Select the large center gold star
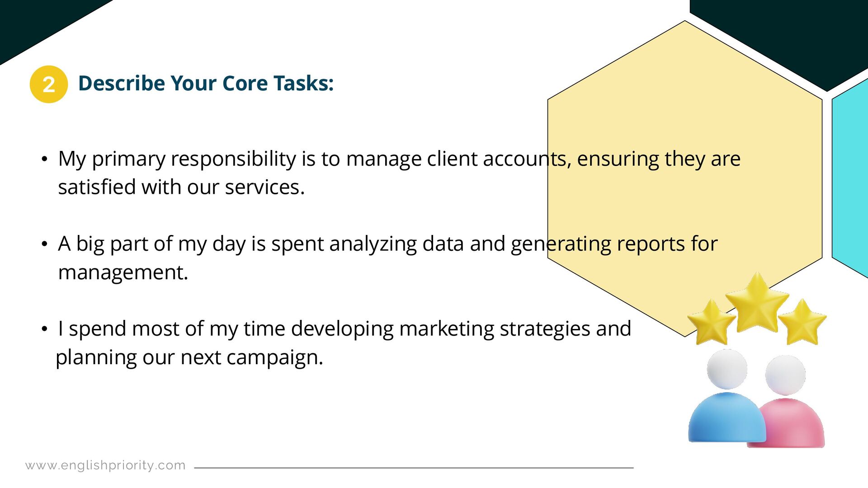Viewport: 868px width, 488px height. coord(757,302)
